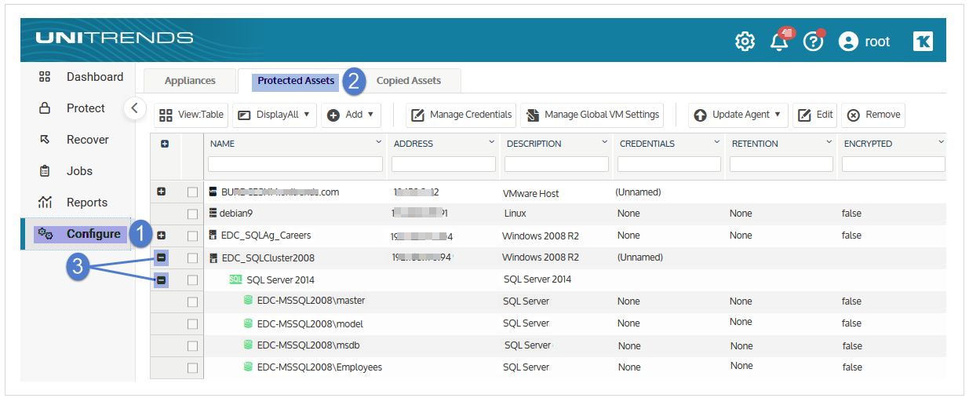The image size is (980, 409).
Task: Open the Protect section
Action: point(71,108)
